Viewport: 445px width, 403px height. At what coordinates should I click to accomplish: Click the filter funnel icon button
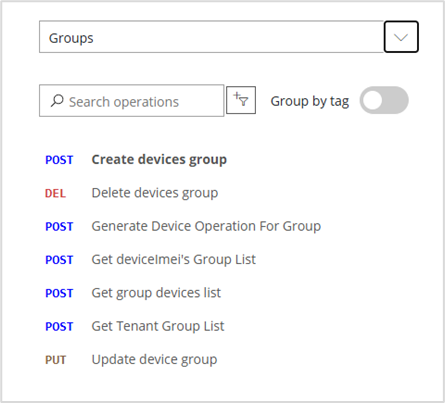click(x=241, y=100)
